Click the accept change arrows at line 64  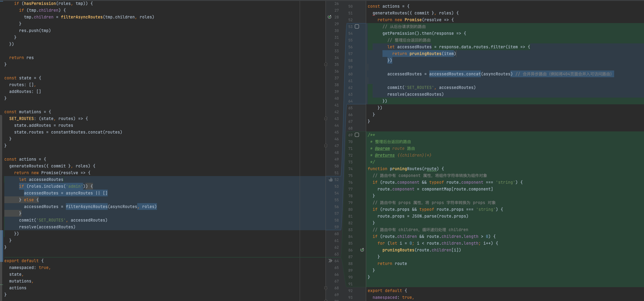click(x=330, y=261)
